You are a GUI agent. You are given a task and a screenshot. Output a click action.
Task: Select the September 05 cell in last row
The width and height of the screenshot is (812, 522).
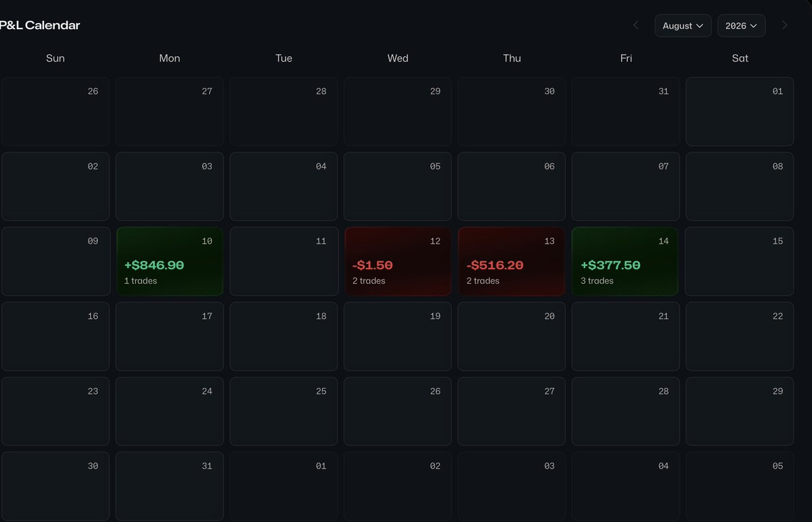(x=740, y=486)
